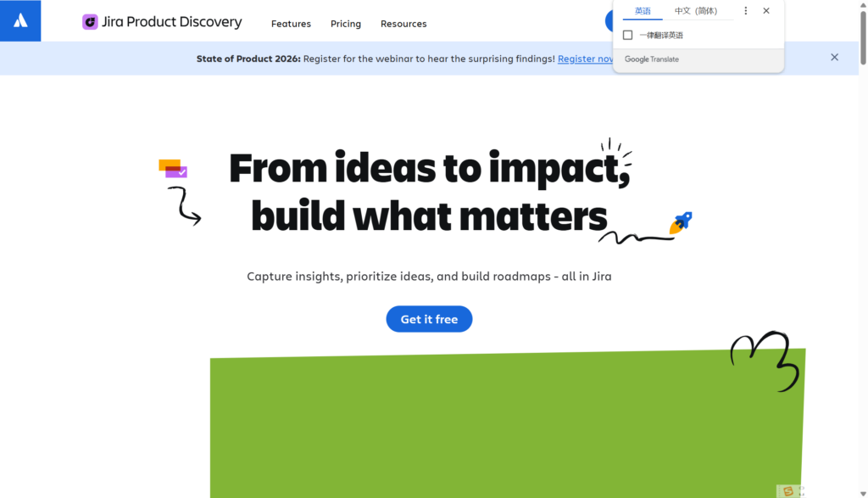This screenshot has width=868, height=498.
Task: Open the Features navigation menu
Action: coord(291,24)
